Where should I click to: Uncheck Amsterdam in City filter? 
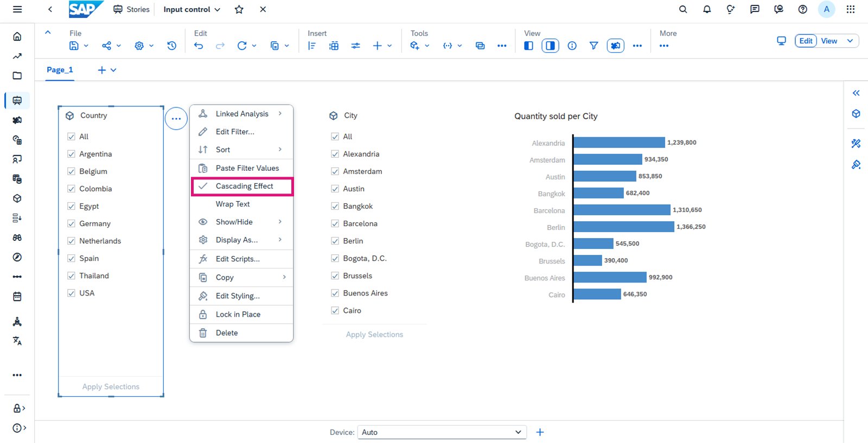click(335, 171)
